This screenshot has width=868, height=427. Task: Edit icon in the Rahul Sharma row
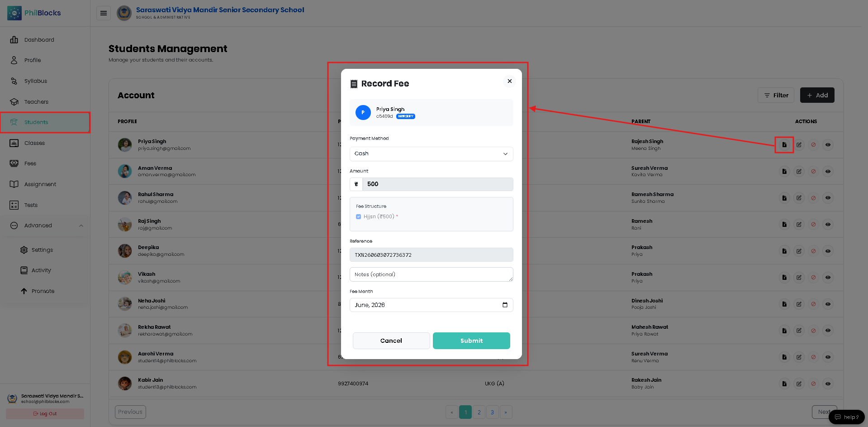[x=799, y=198]
